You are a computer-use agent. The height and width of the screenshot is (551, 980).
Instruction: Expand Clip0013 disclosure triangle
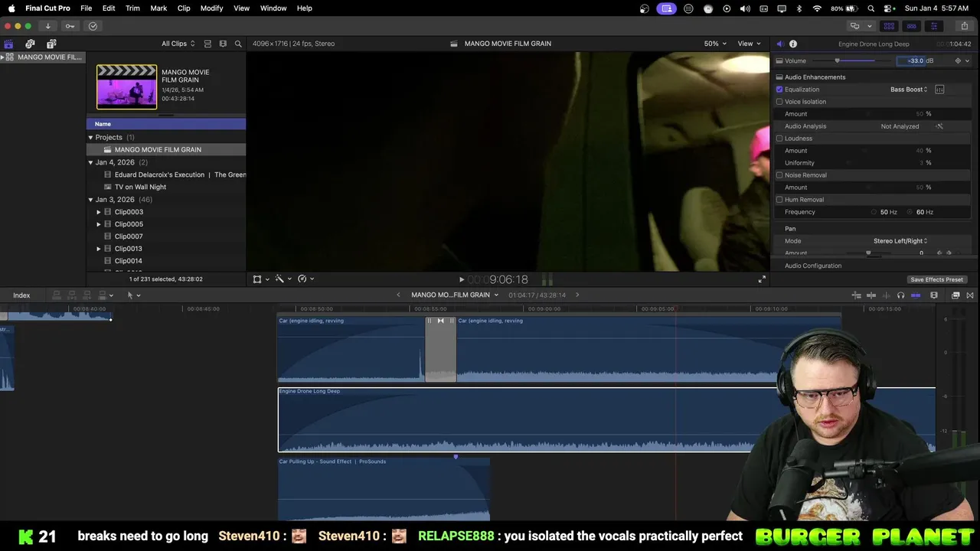click(x=99, y=249)
